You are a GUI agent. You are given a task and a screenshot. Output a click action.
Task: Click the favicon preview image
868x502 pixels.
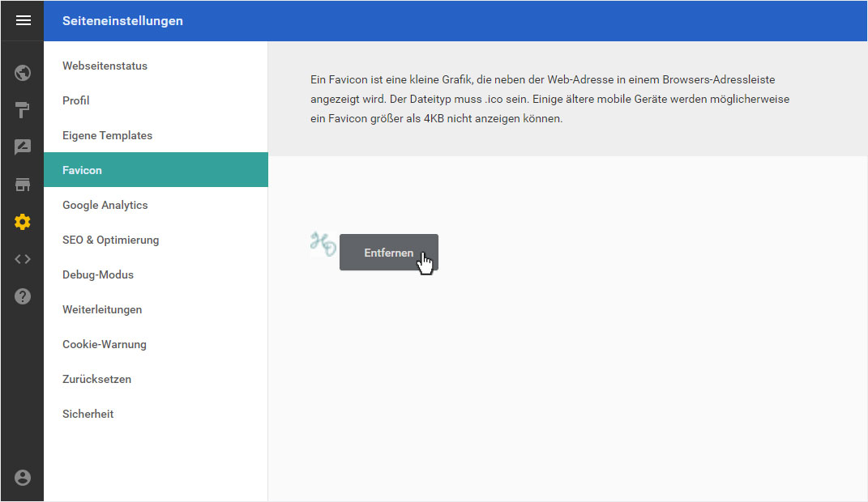(x=323, y=244)
